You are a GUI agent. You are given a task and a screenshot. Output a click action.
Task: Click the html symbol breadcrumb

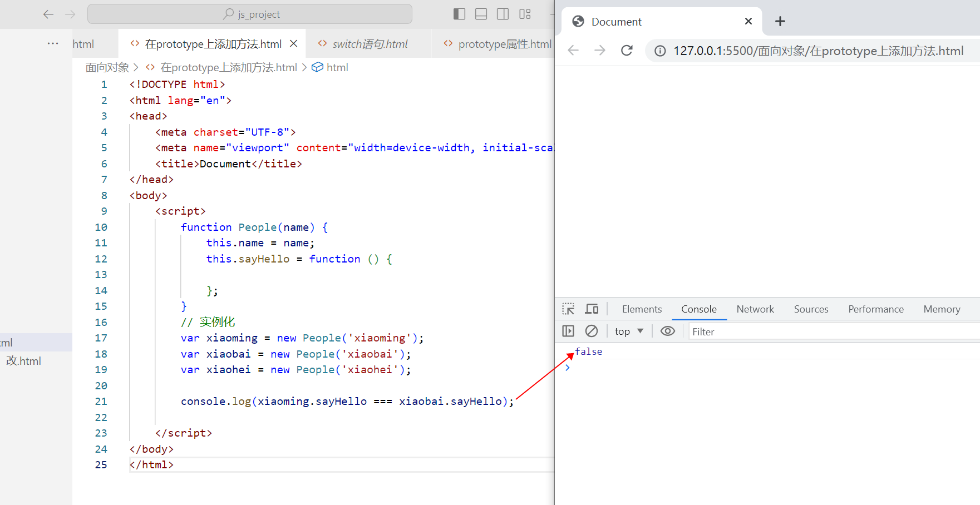[x=337, y=67]
